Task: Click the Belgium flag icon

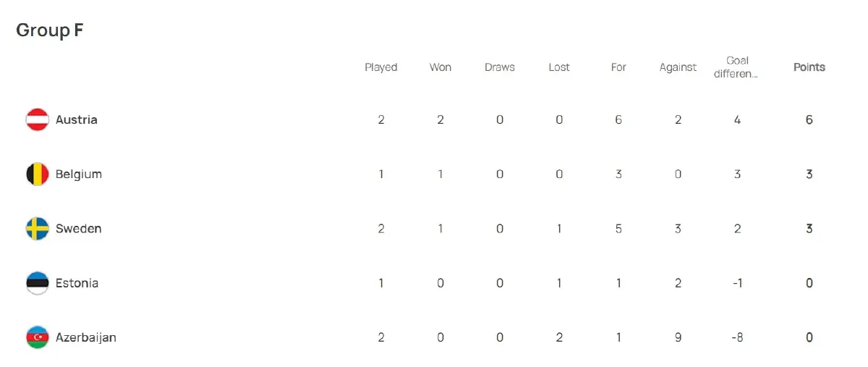Action: coord(38,174)
